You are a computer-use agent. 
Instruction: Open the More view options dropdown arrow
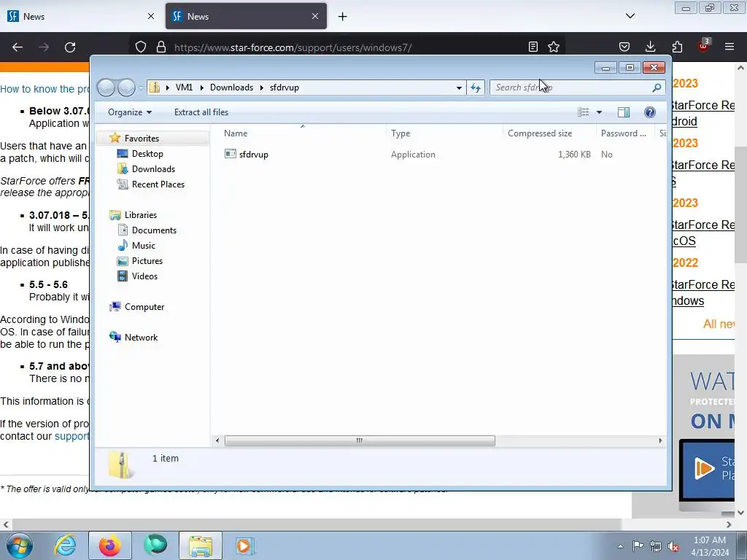tap(600, 112)
